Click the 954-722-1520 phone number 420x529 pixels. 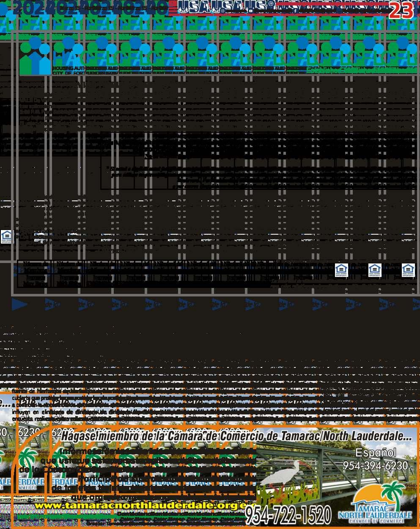pos(288,515)
